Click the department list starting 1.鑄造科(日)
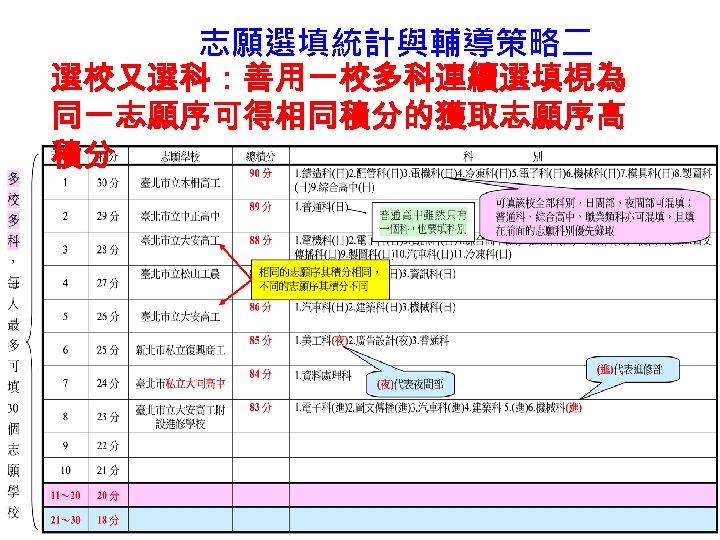The width and height of the screenshot is (720, 540). tap(503, 180)
